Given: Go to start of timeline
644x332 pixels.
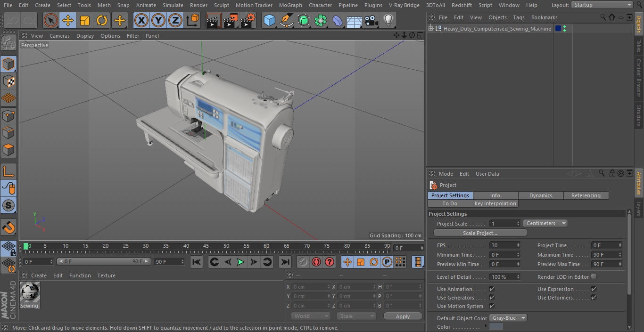Looking at the screenshot, I should coord(197,262).
